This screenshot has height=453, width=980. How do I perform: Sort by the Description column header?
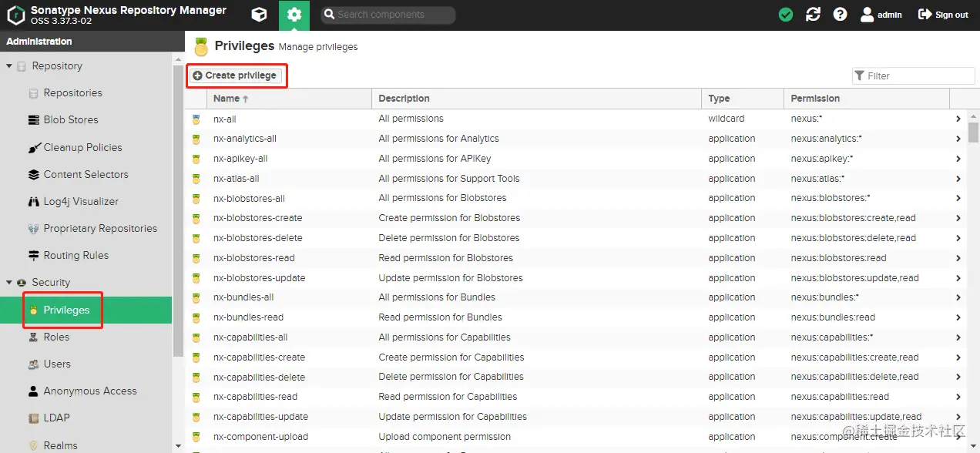point(536,99)
